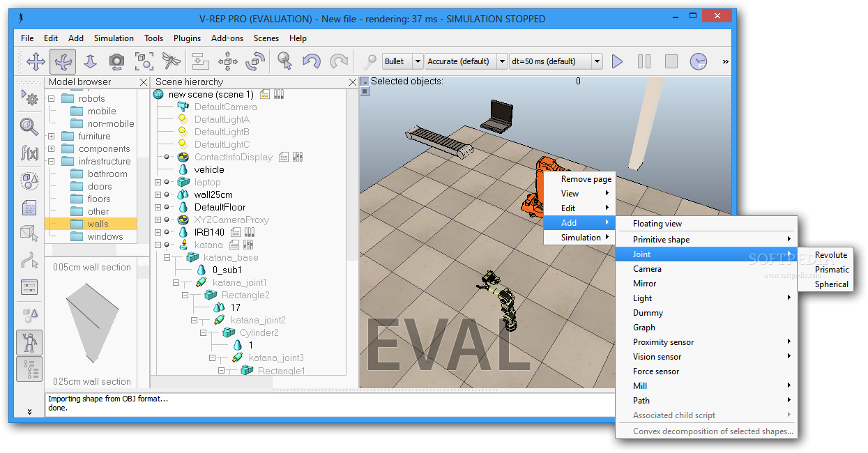868x453 pixels.
Task: Start the simulation with play button
Action: [617, 61]
